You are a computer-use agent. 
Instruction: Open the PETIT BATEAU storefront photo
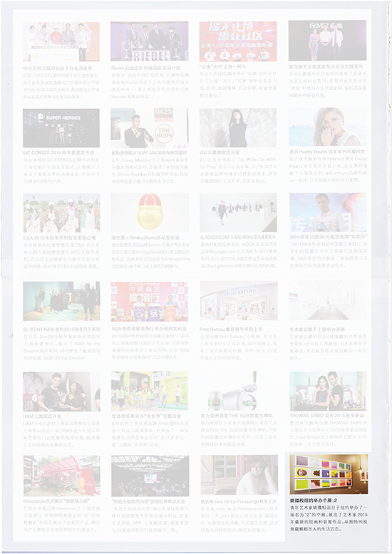pyautogui.click(x=239, y=301)
